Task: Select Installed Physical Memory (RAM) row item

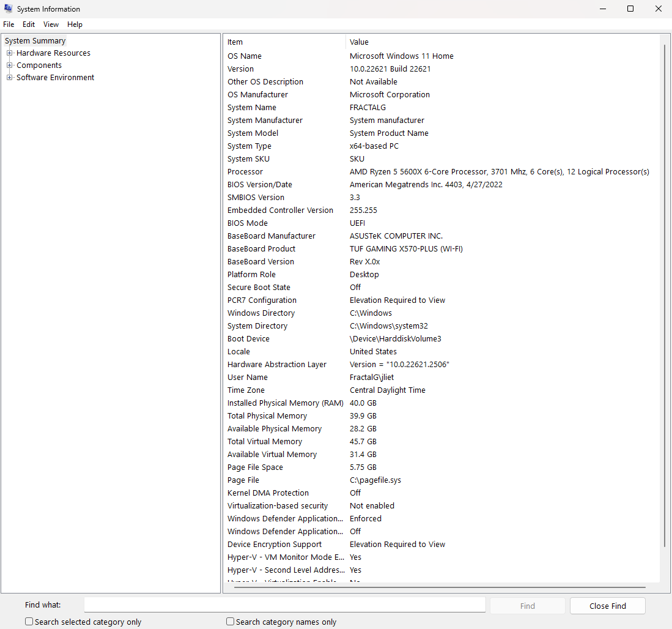Action: click(286, 403)
